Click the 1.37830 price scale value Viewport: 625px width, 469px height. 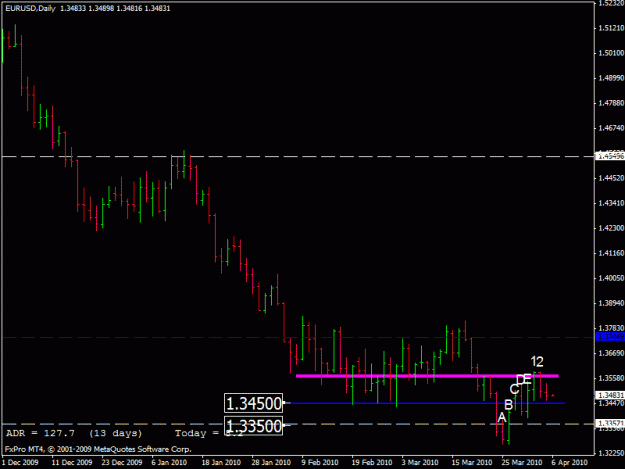[611, 328]
